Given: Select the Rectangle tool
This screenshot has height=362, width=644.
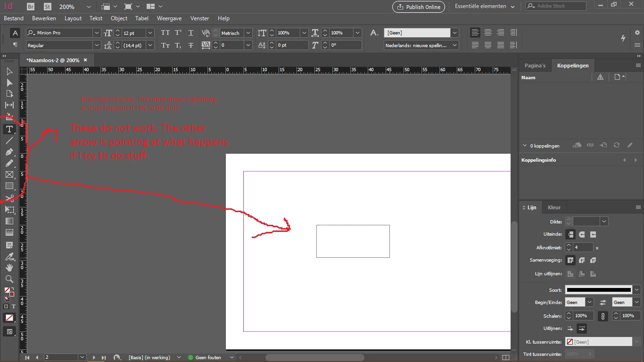Looking at the screenshot, I should 9,186.
